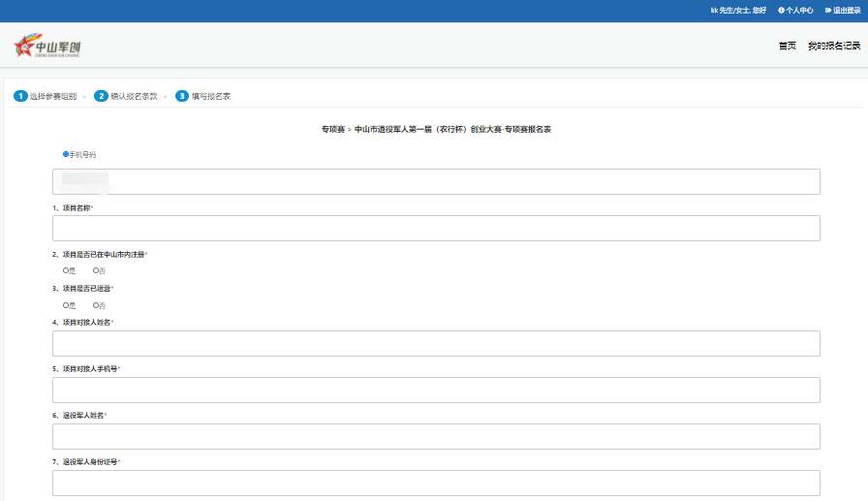Click the step 1 circle for 选择参赛组别
Viewport: 868px width, 501px height.
tap(20, 96)
